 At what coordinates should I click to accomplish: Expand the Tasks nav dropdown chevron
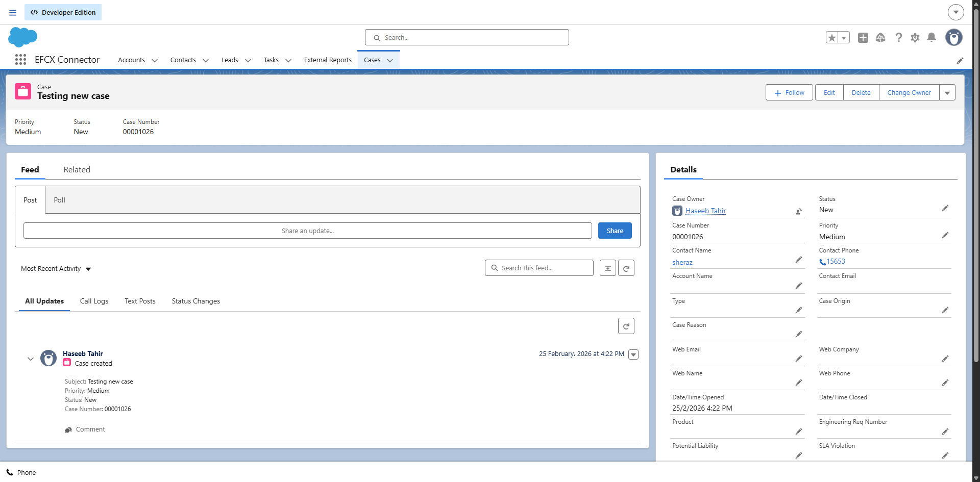288,60
